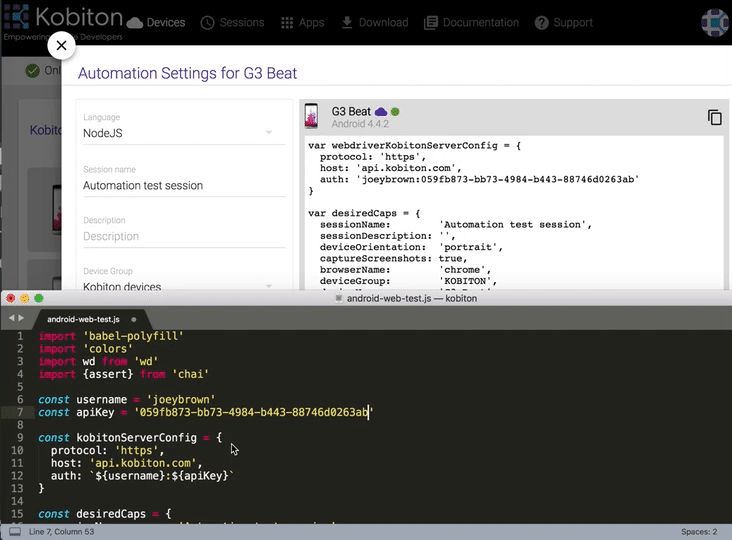The width and height of the screenshot is (732, 540).
Task: Toggle the sidebar icon in editor status bar
Action: [15, 532]
